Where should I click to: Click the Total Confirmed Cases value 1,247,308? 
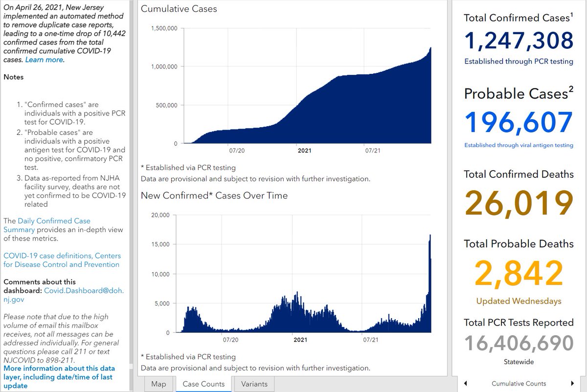click(x=519, y=41)
